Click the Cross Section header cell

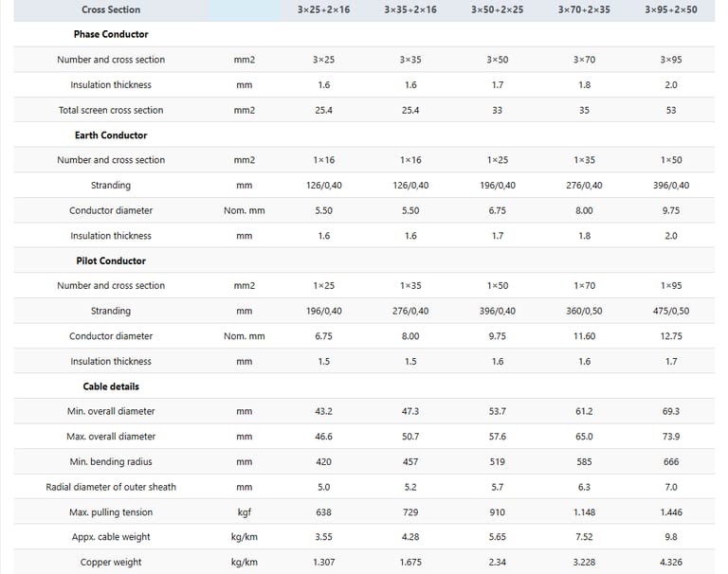click(x=111, y=9)
